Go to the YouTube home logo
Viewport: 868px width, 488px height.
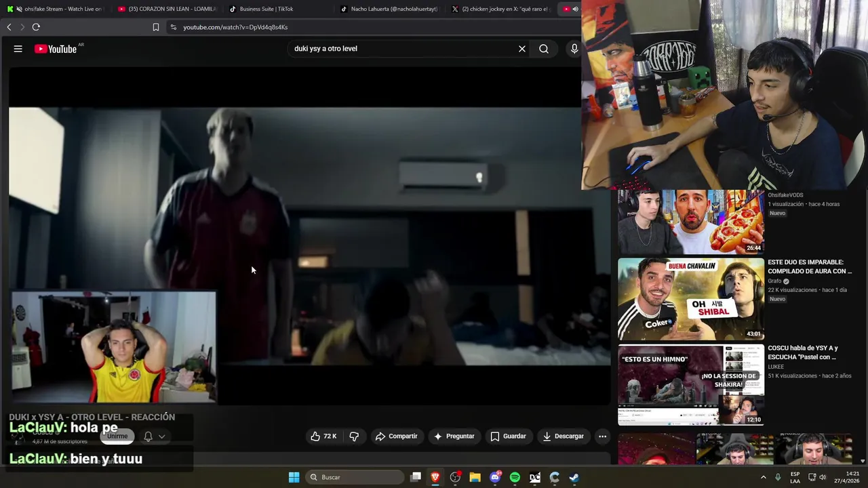(x=56, y=49)
